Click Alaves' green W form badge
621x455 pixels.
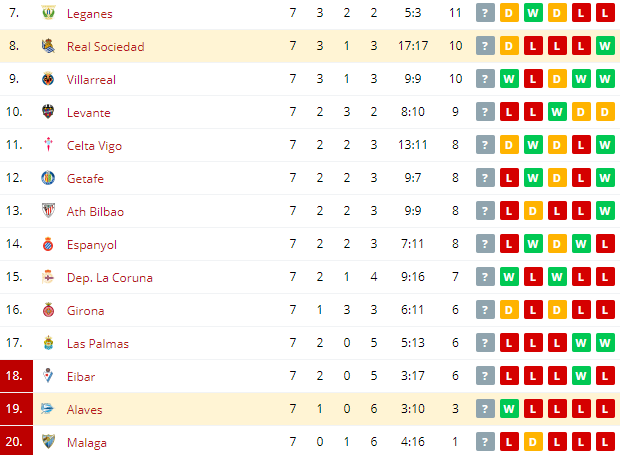(x=509, y=409)
